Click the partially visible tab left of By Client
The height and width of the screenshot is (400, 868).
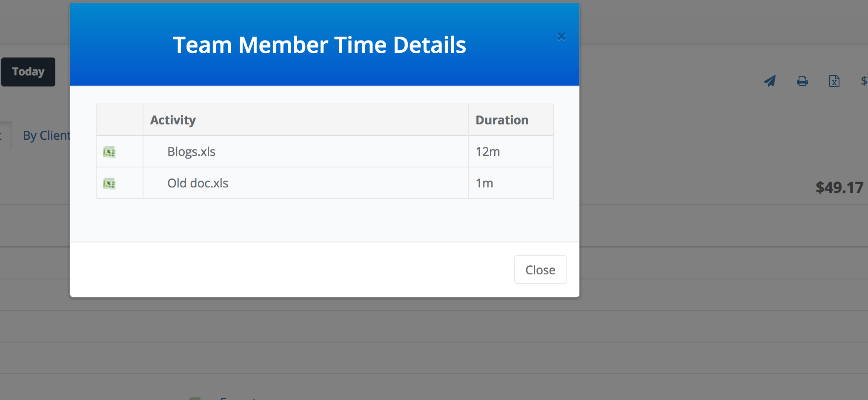[x=4, y=135]
